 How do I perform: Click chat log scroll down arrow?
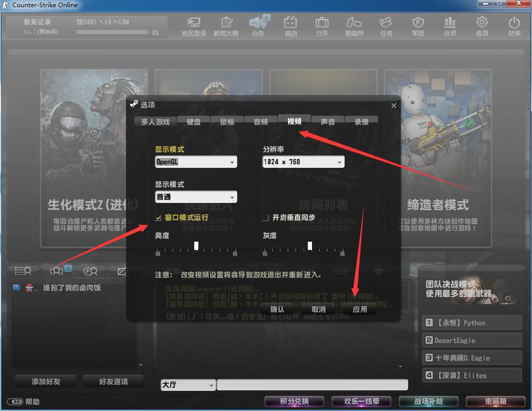[x=401, y=367]
